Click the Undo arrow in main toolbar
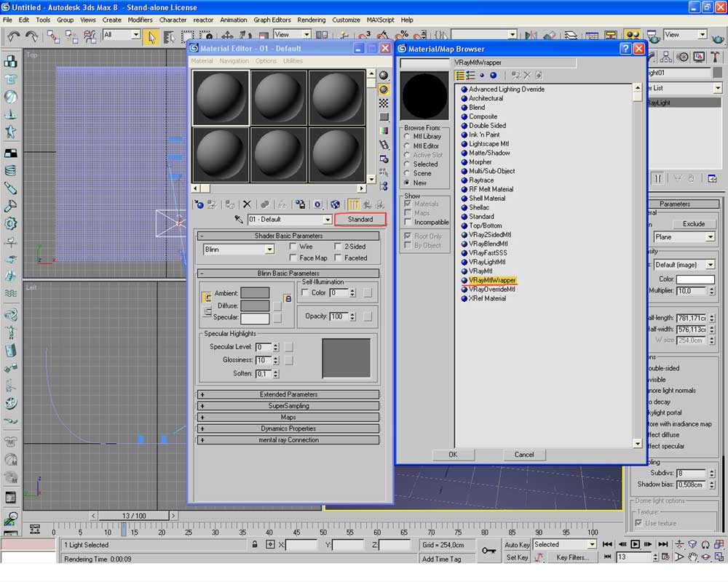This screenshot has height=582, width=728. [x=14, y=36]
